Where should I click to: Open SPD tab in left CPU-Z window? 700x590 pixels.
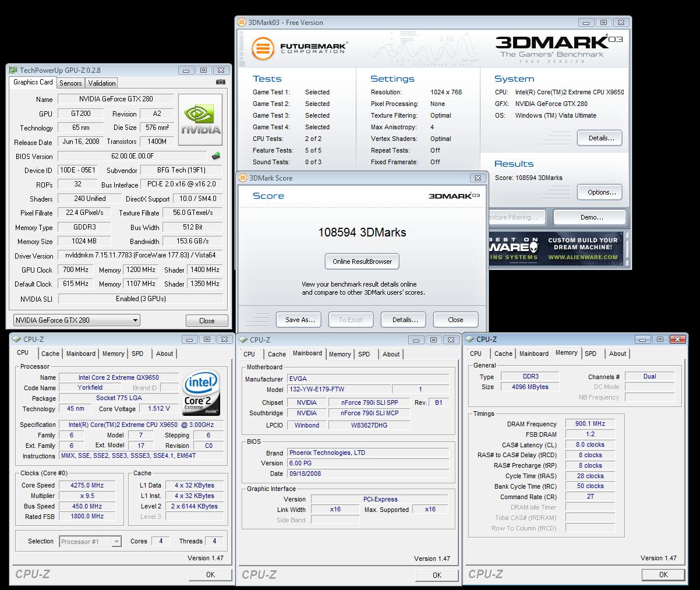[137, 354]
